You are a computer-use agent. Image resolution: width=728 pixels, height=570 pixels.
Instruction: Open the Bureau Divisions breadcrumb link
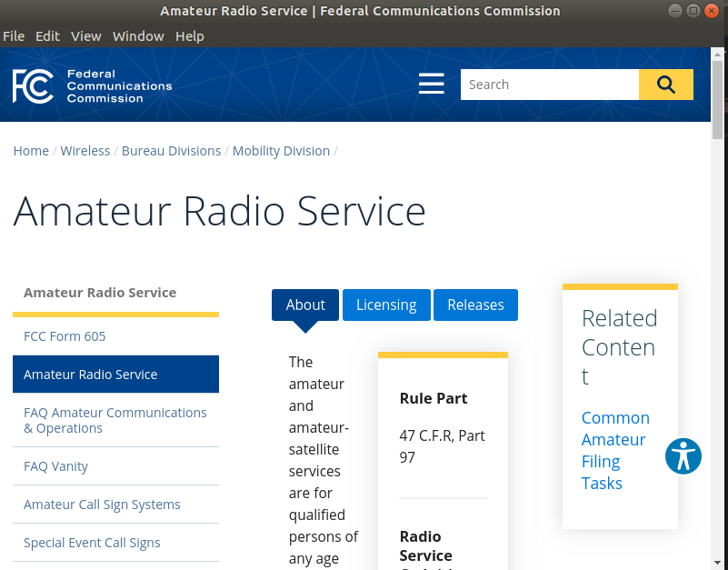172,151
